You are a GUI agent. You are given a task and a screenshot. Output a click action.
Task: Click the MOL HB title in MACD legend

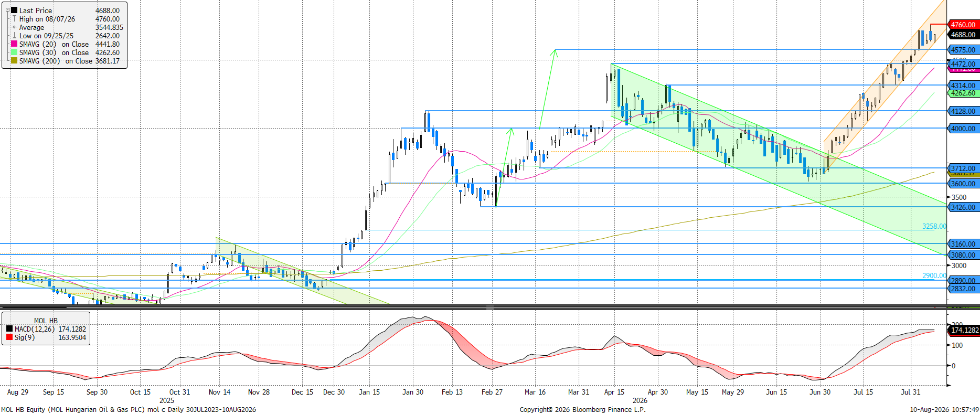pyautogui.click(x=46, y=321)
